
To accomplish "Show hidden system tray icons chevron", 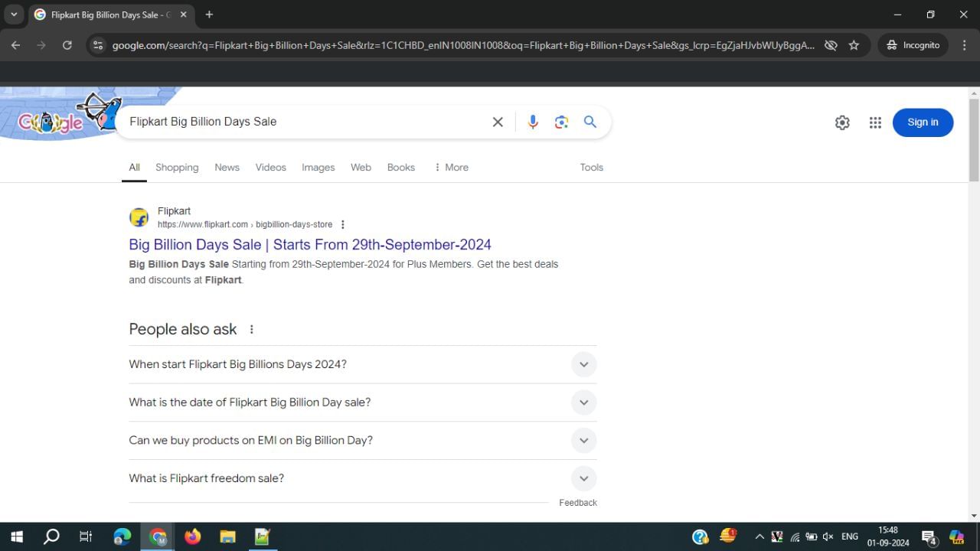I will [759, 536].
